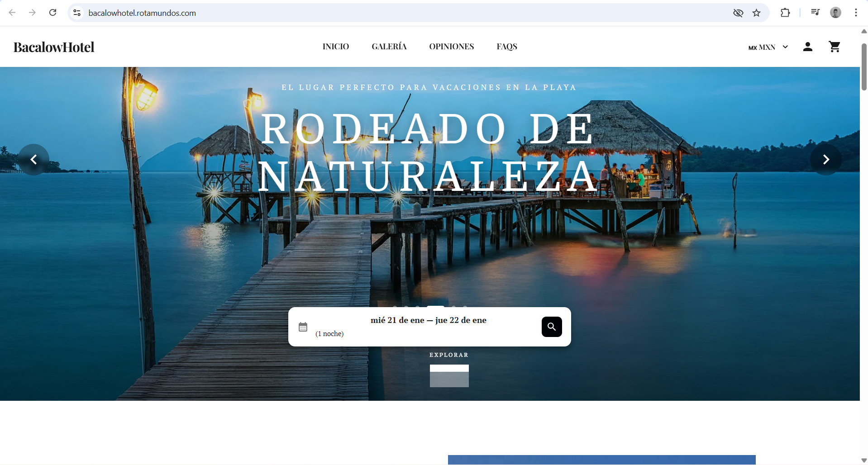Open browser extensions icon

(x=785, y=13)
